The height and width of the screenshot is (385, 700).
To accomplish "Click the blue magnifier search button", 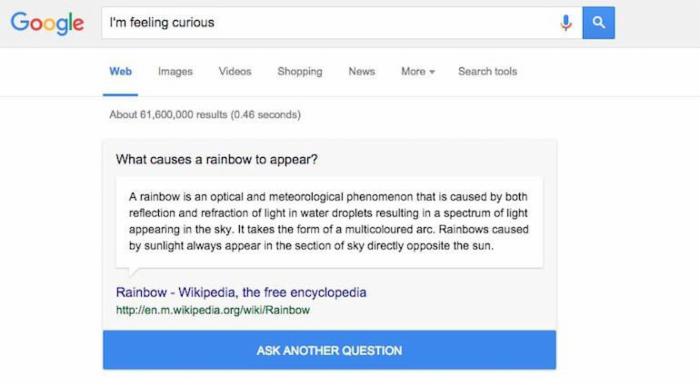I will point(599,22).
